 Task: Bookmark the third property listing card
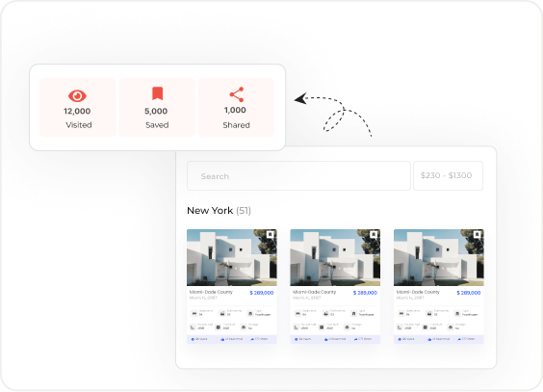(x=478, y=235)
